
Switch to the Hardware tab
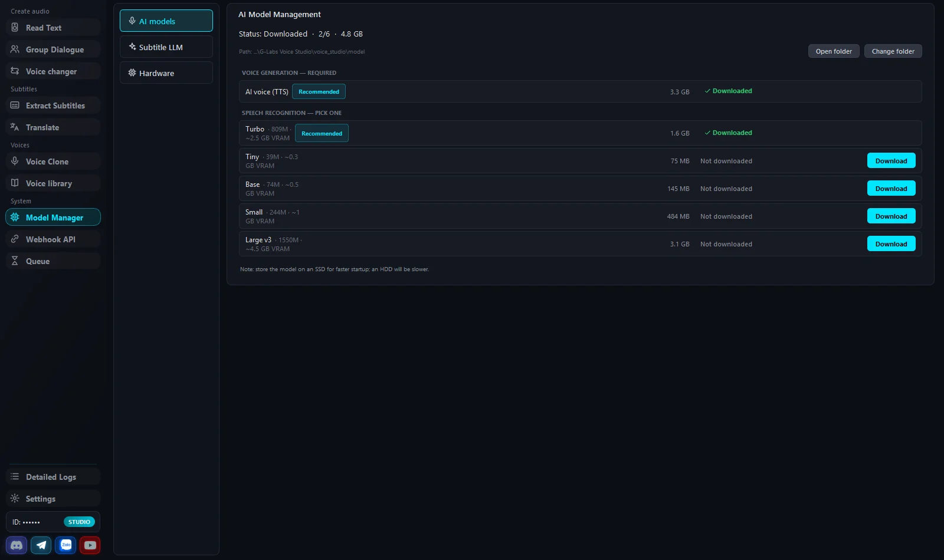point(166,73)
